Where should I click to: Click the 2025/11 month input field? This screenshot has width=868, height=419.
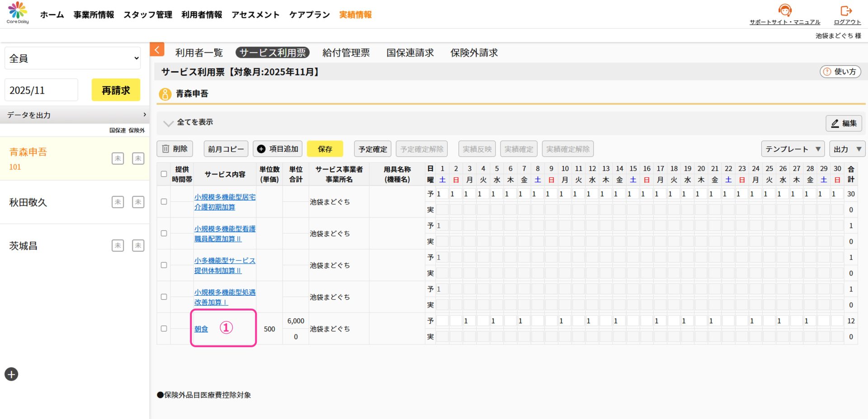(x=41, y=90)
